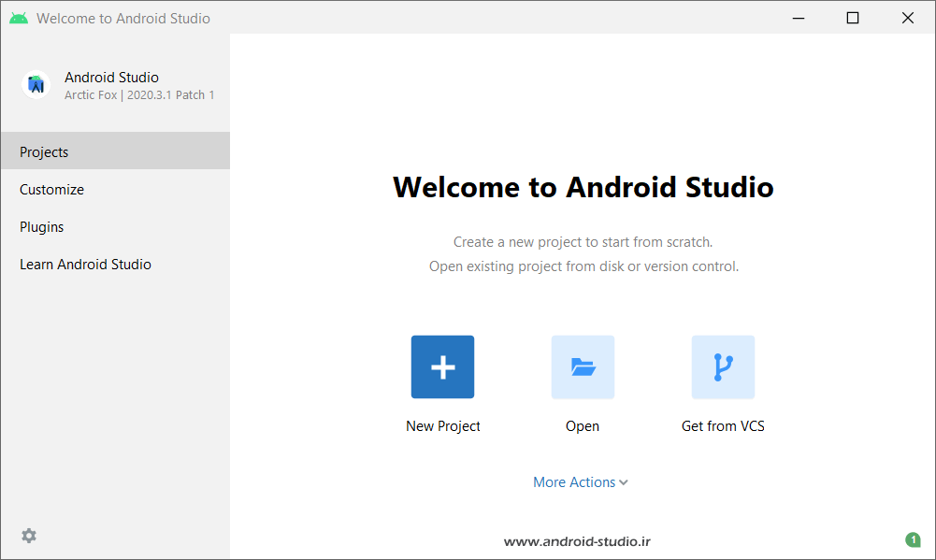Click the 'Android Studio' name in sidebar header
The width and height of the screenshot is (936, 560).
click(x=111, y=77)
